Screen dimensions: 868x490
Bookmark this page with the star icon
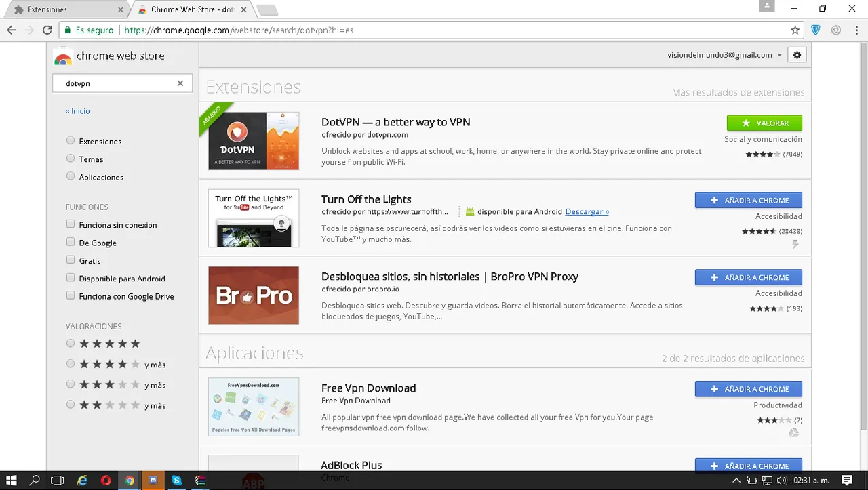point(795,30)
